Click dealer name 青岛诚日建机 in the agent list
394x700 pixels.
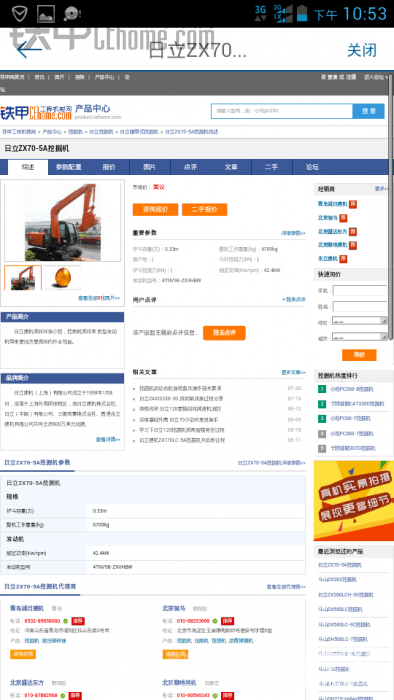click(27, 608)
